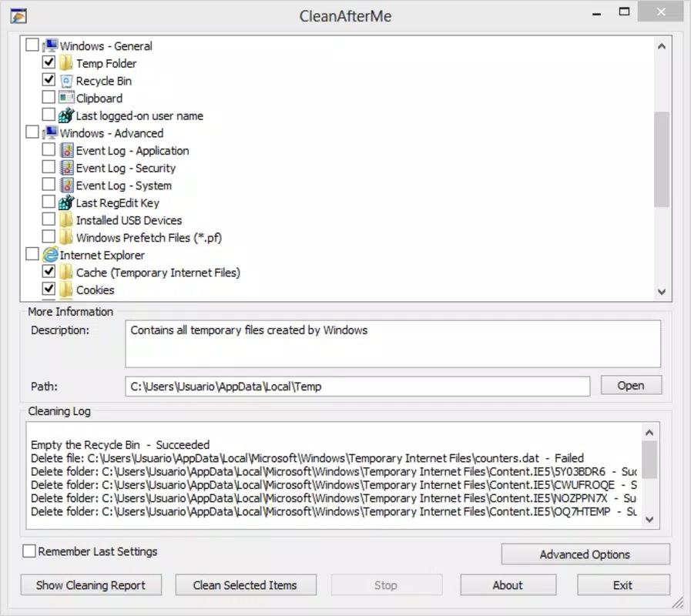Select the Temp Folder tree label
Screen dimensions: 691x616
click(x=106, y=63)
